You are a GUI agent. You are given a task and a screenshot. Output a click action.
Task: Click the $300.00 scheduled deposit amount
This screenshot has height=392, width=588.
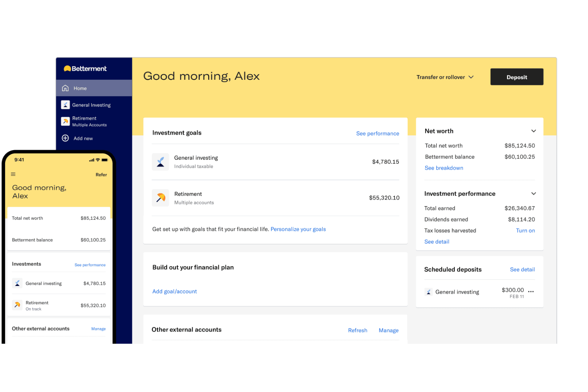click(513, 290)
